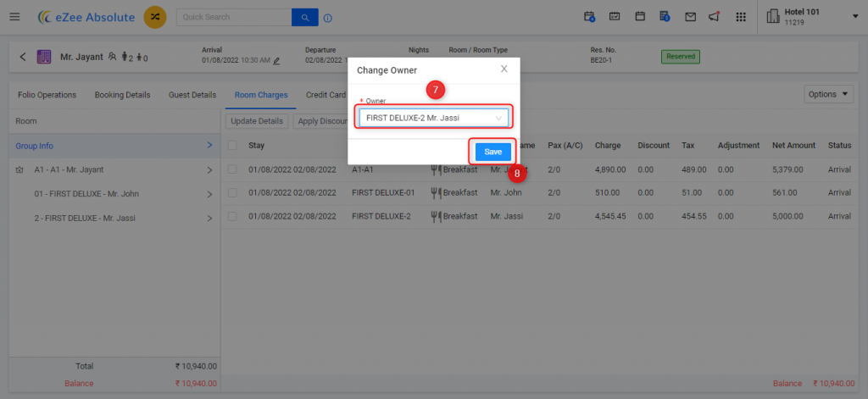Select the Group Info row in Room panel
The height and width of the screenshot is (399, 868).
click(x=114, y=146)
